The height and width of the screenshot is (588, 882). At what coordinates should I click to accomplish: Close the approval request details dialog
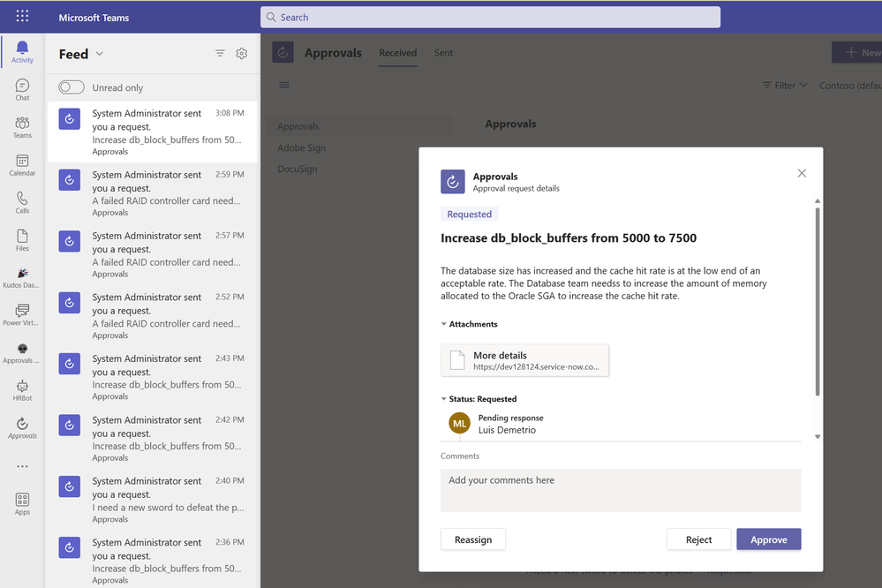pos(802,173)
